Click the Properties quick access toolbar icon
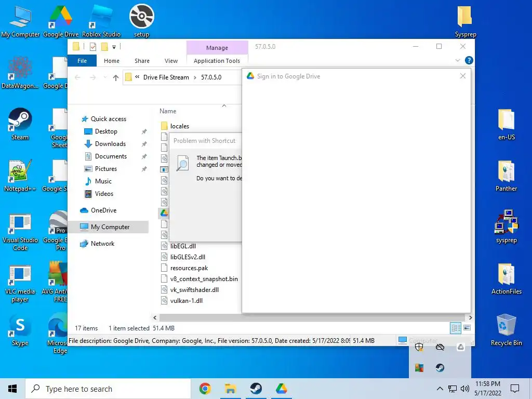532x399 pixels. [93, 46]
